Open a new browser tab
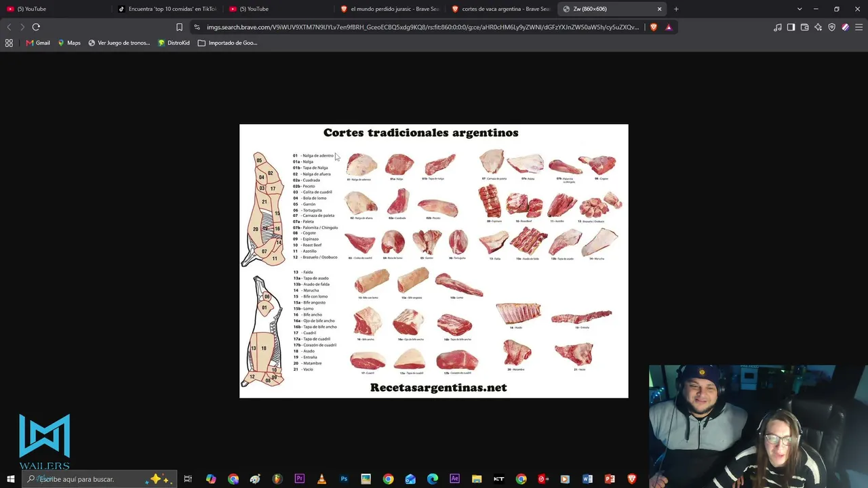This screenshot has height=488, width=868. [676, 9]
